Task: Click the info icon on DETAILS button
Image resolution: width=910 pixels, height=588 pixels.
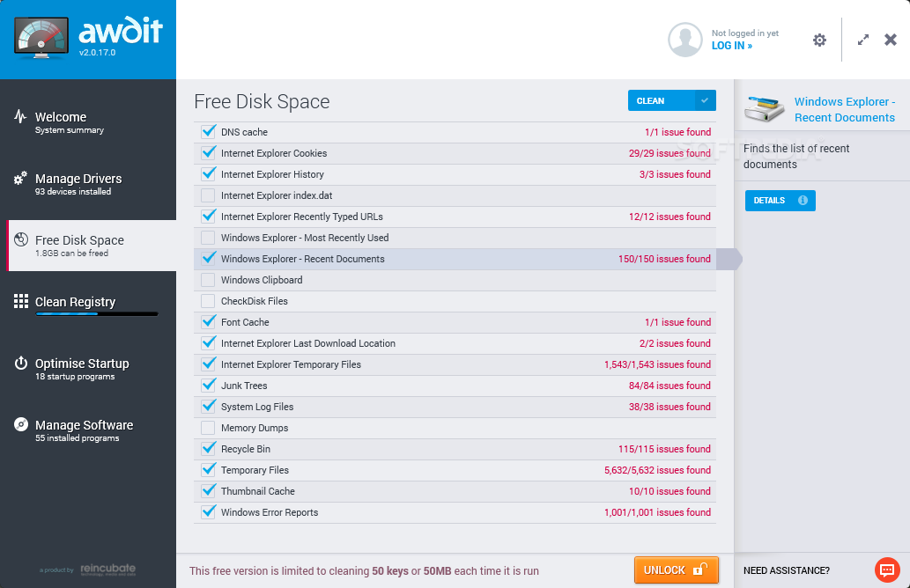Action: tap(803, 200)
